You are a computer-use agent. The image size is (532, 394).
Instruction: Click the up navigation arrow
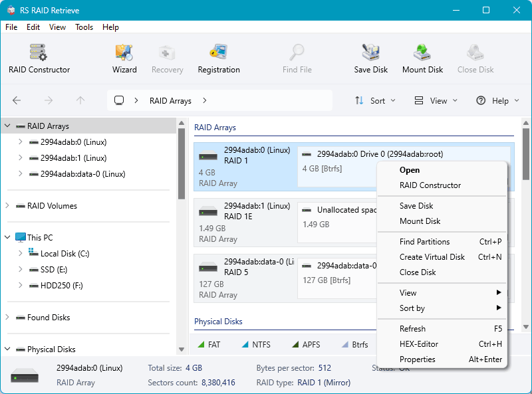80,100
